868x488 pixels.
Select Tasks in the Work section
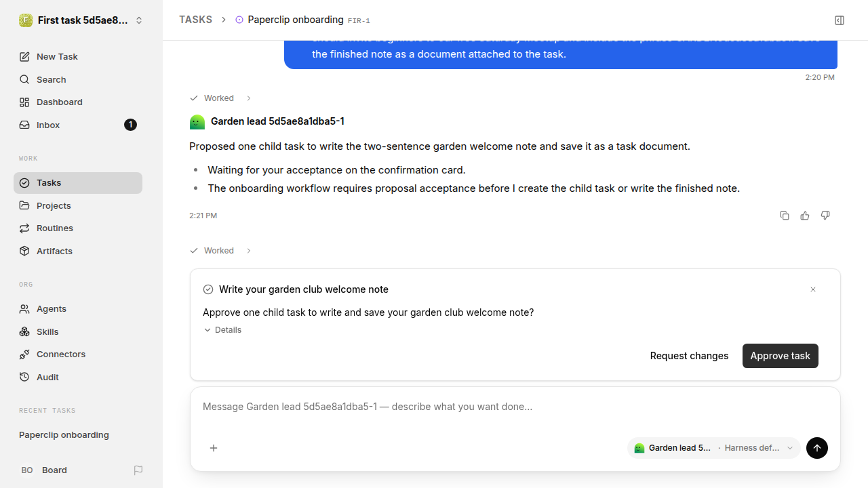pos(77,182)
